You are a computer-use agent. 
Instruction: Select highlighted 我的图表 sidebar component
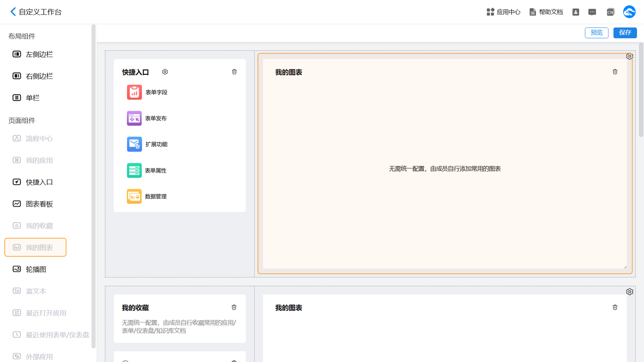35,247
